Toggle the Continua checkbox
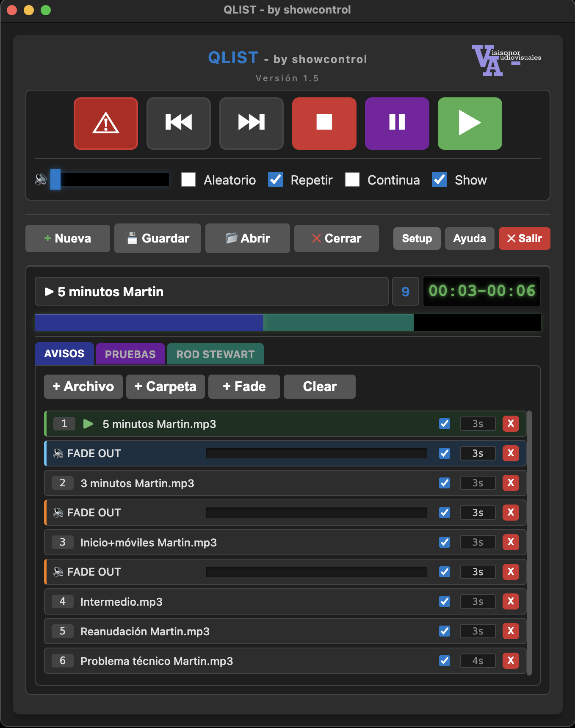The image size is (575, 728). coord(352,179)
